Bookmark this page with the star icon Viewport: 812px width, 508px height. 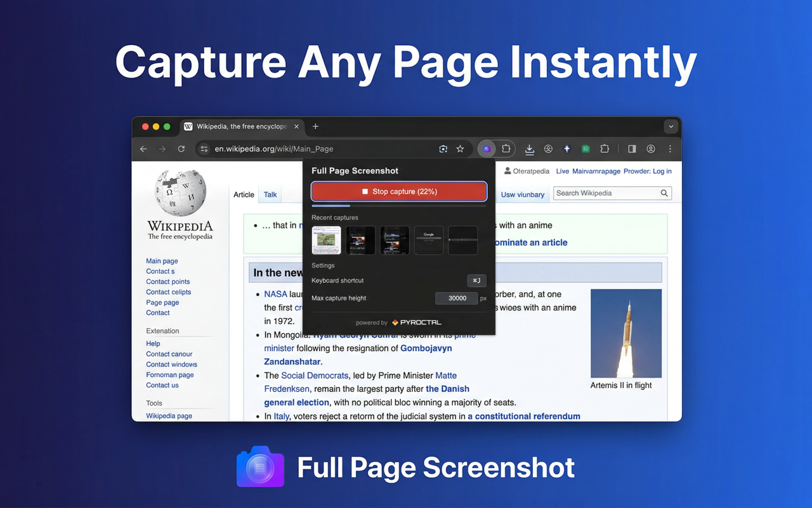point(461,149)
